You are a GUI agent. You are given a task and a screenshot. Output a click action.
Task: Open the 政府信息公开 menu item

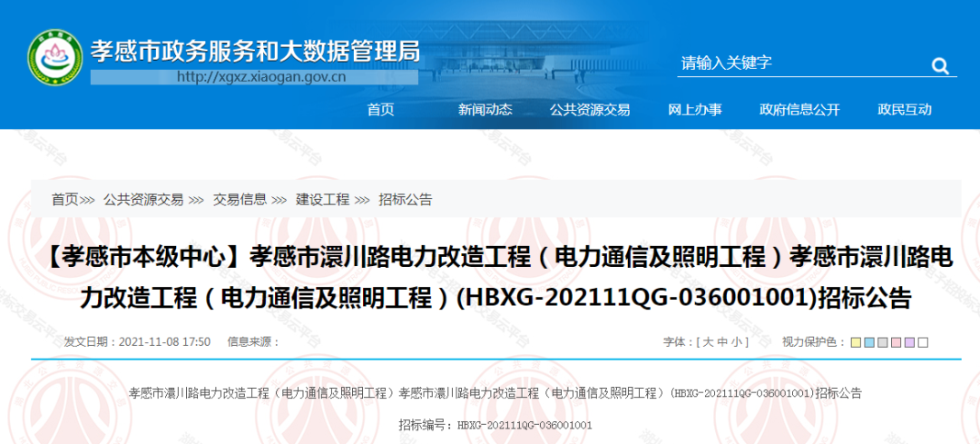click(800, 110)
